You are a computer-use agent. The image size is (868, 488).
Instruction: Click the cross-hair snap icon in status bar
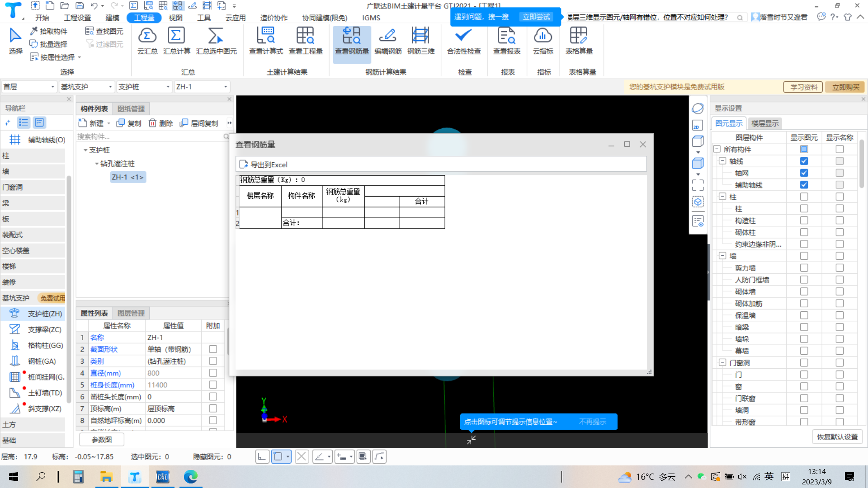[302, 456]
